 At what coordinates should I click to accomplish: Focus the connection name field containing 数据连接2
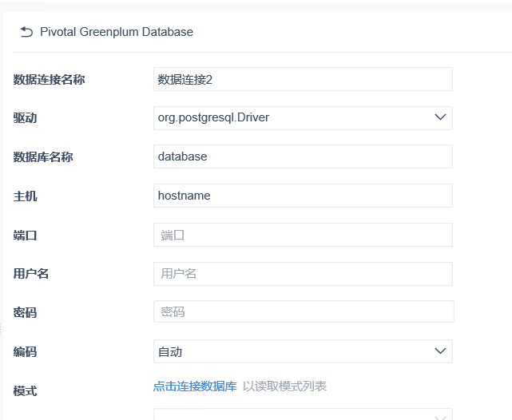303,79
